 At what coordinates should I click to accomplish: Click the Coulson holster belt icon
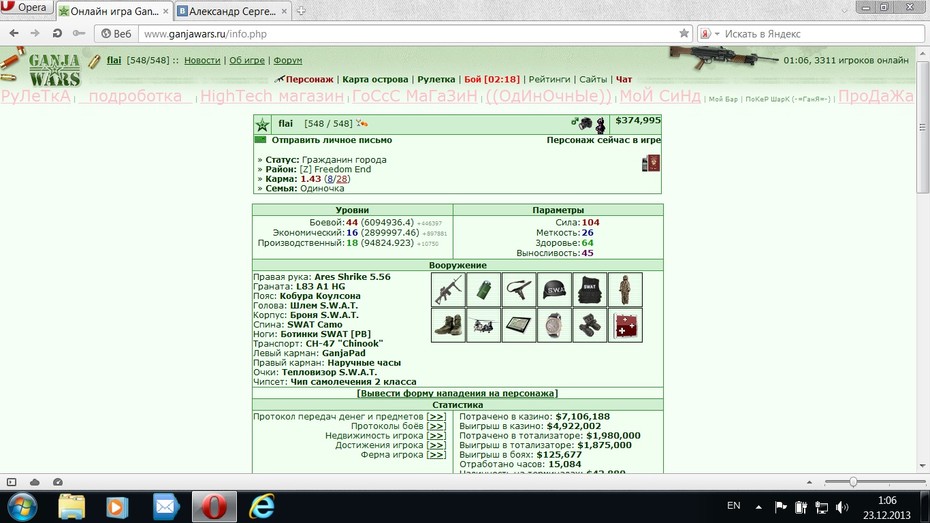pyautogui.click(x=519, y=289)
